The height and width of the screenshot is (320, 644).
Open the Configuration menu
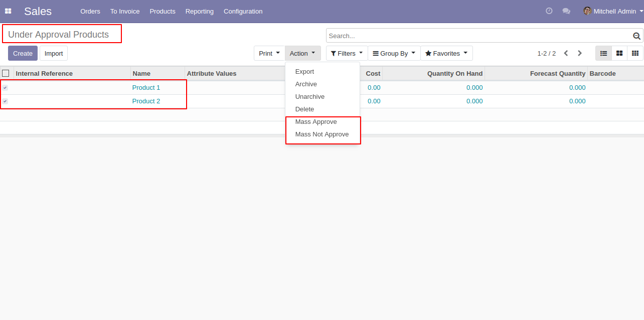tap(243, 11)
